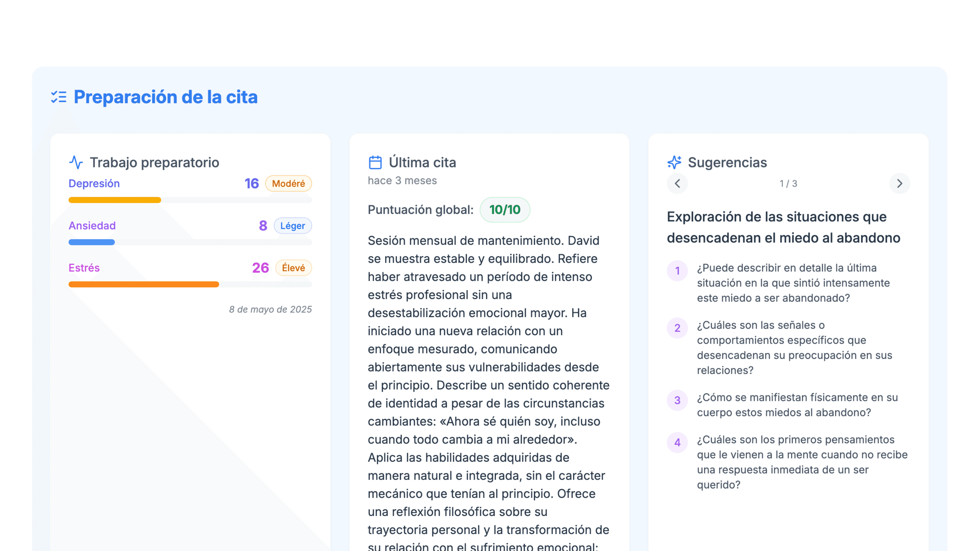Screen dimensions: 980x551
Task: Click the sparkle icon next to Sugerencias
Action: tap(674, 162)
